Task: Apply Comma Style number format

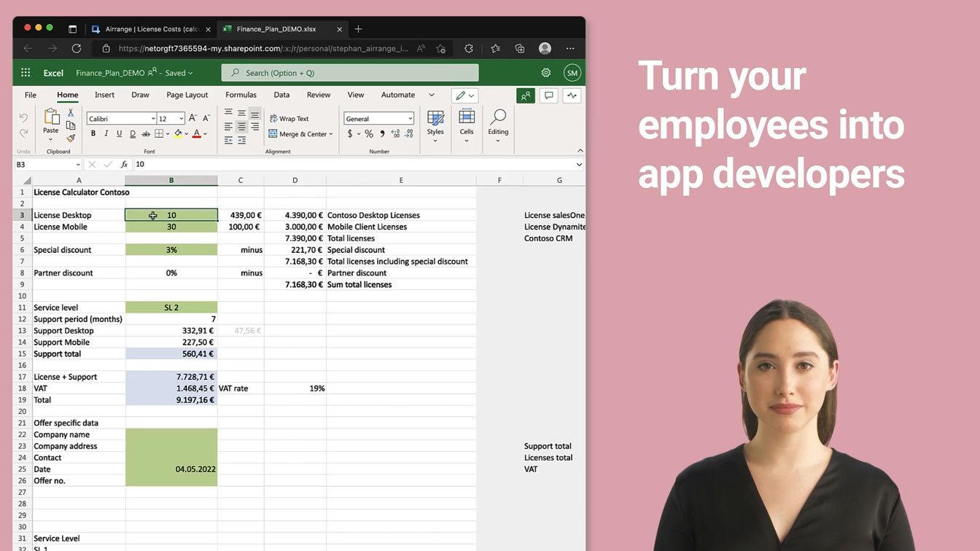Action: click(x=382, y=134)
